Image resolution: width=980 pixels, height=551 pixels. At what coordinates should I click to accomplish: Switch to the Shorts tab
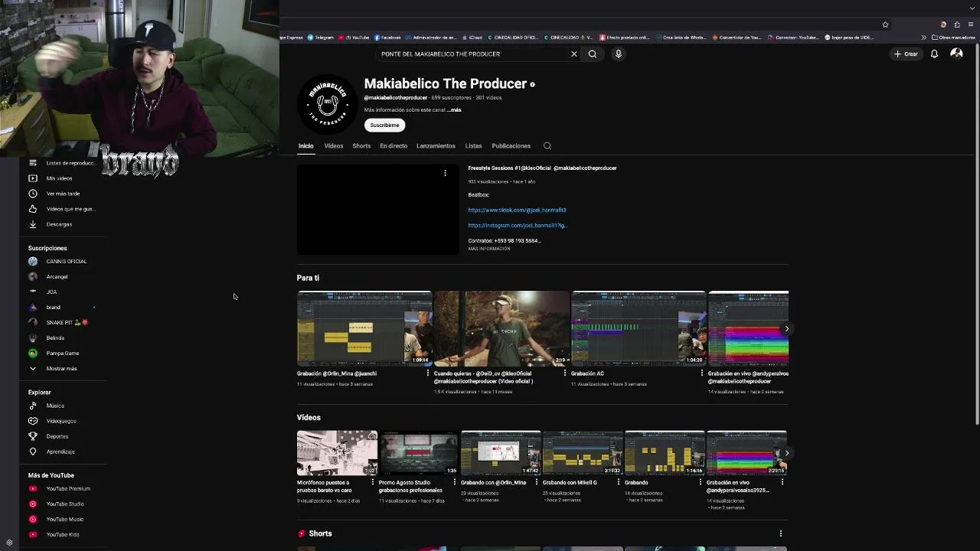click(x=361, y=146)
